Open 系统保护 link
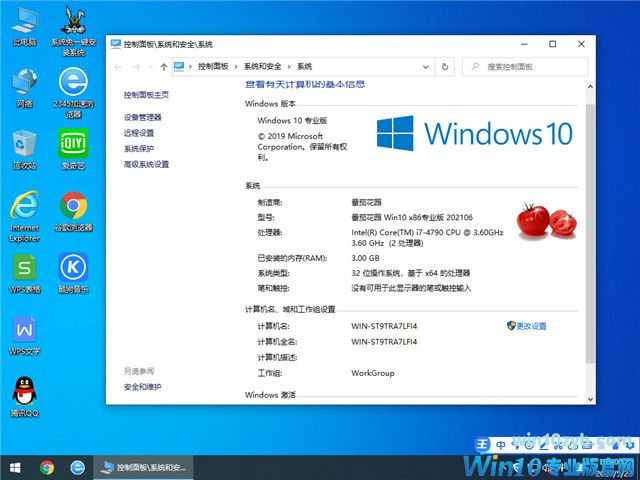Screen dimensions: 640x480 pos(139,149)
